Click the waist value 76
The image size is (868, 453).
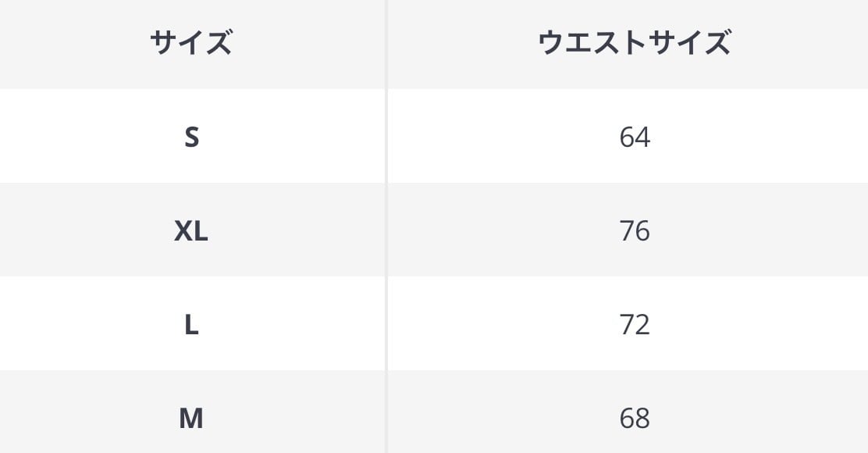634,231
